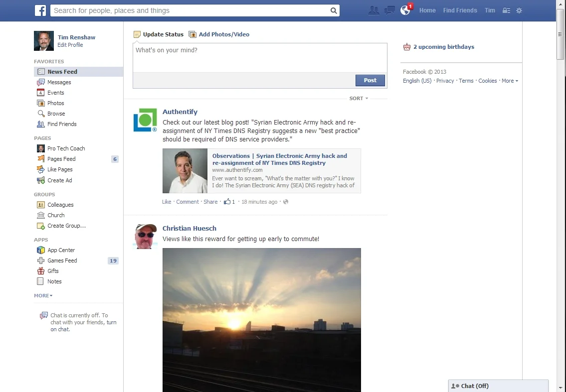Click the Photos sidebar icon
Image resolution: width=566 pixels, height=392 pixels.
41,103
